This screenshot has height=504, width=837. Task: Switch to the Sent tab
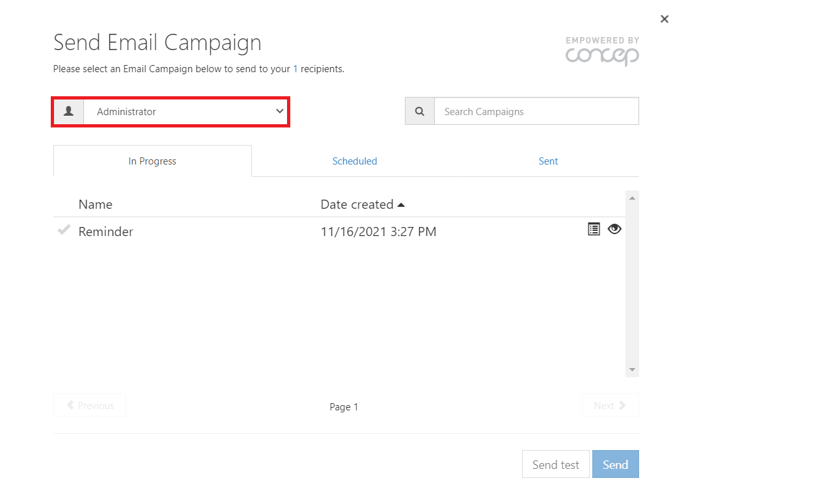click(x=549, y=161)
